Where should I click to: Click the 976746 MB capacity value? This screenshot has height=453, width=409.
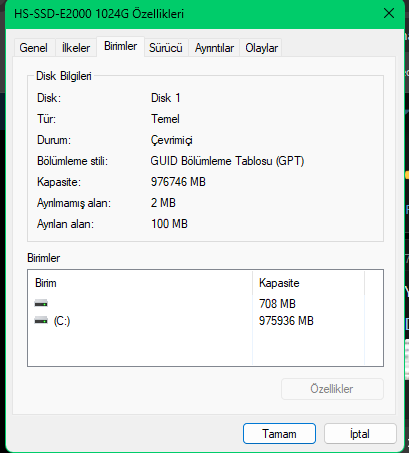(178, 182)
